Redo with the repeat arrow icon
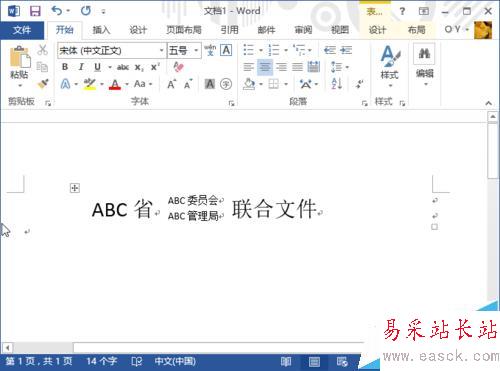This screenshot has height=371, width=500. click(x=86, y=11)
